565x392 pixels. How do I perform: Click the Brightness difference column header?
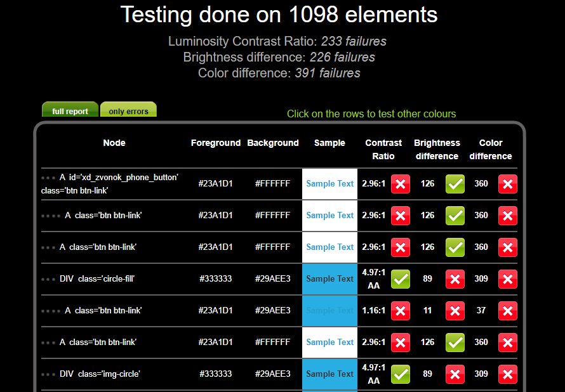(437, 150)
